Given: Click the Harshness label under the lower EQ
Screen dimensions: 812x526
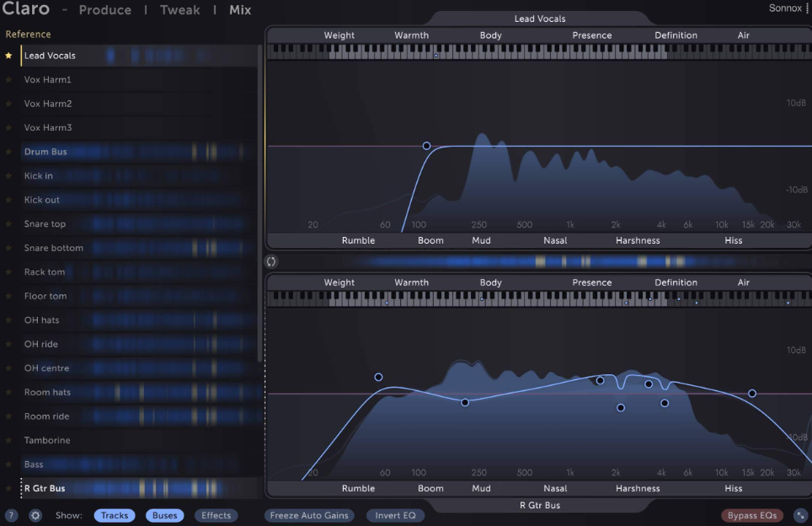Looking at the screenshot, I should pos(638,488).
